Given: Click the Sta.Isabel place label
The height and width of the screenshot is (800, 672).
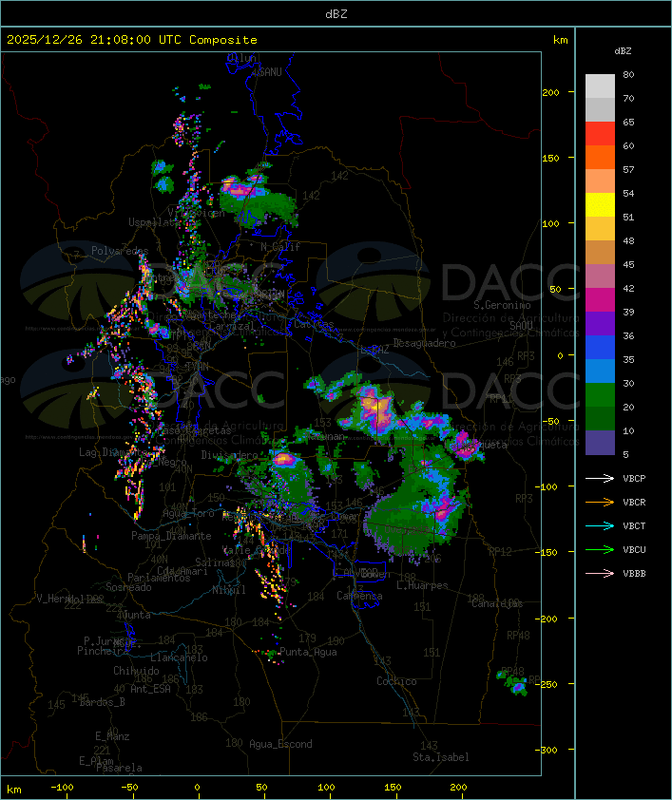Looking at the screenshot, I should click(x=441, y=757).
